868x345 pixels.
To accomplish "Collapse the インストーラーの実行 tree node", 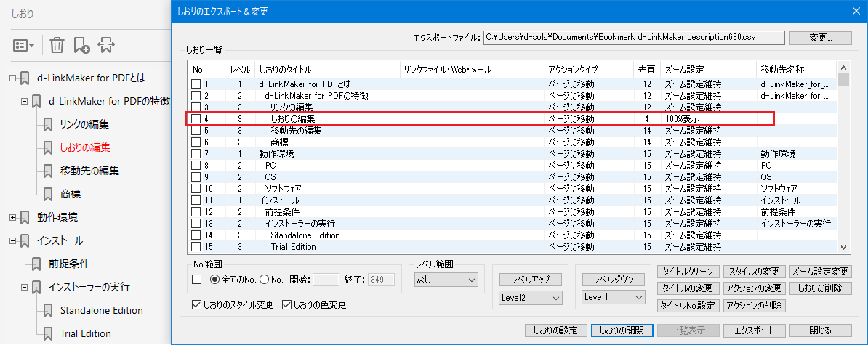I will click(x=25, y=287).
